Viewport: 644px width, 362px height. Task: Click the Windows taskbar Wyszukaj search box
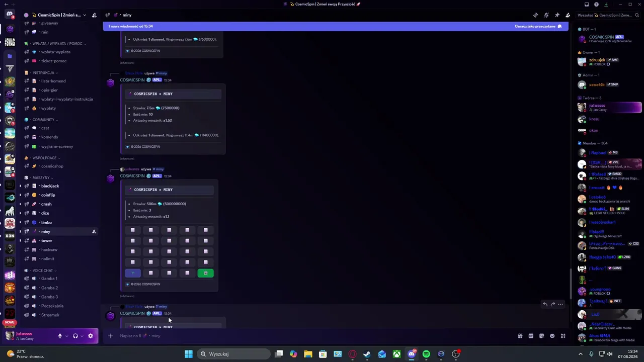point(234,354)
